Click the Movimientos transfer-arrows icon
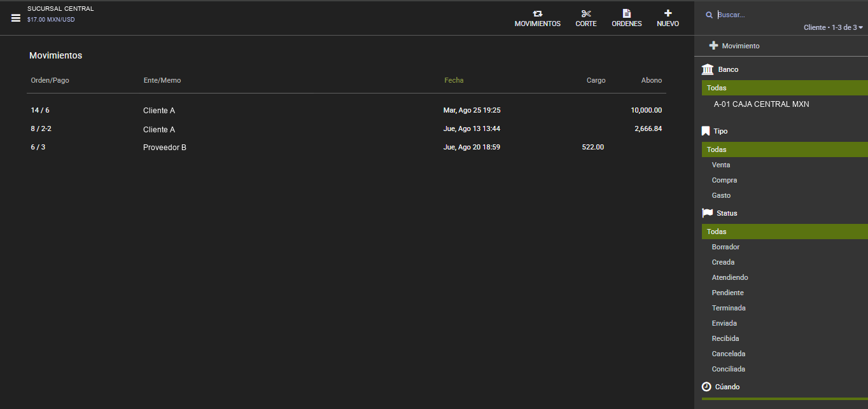 pos(538,13)
